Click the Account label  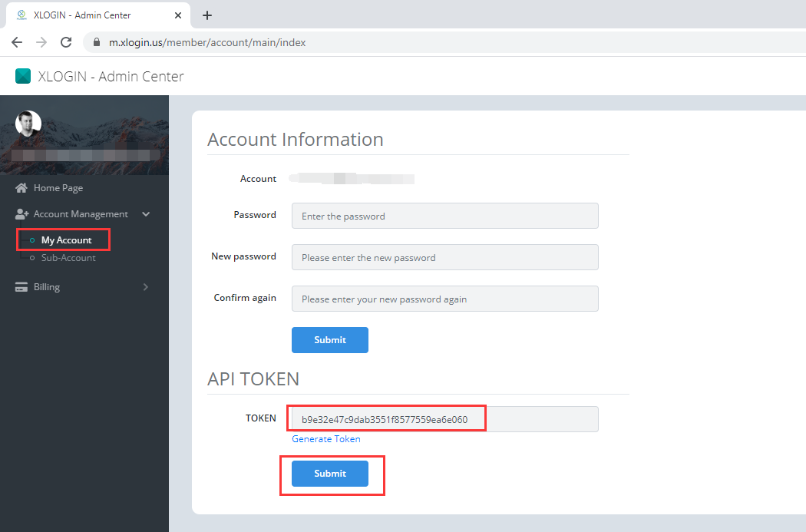coord(258,178)
